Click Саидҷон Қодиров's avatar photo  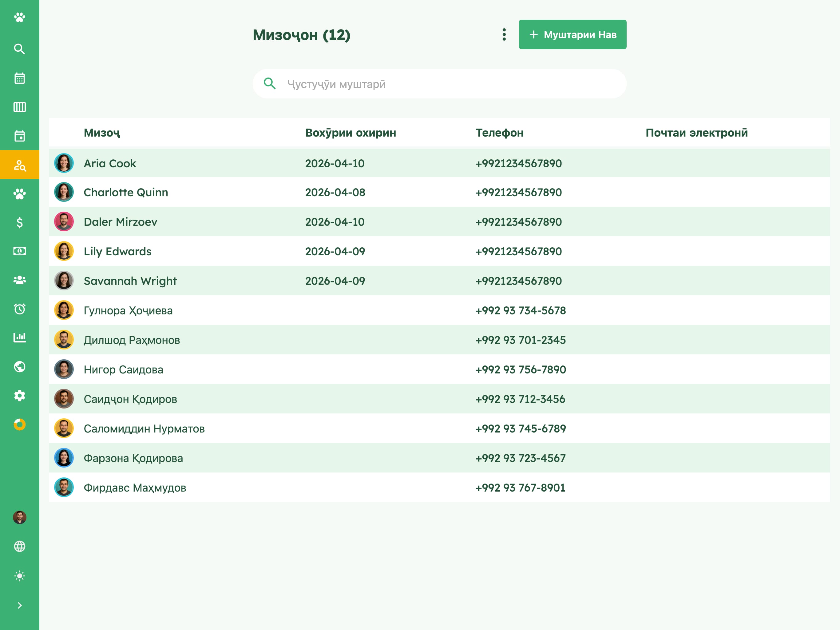point(64,399)
